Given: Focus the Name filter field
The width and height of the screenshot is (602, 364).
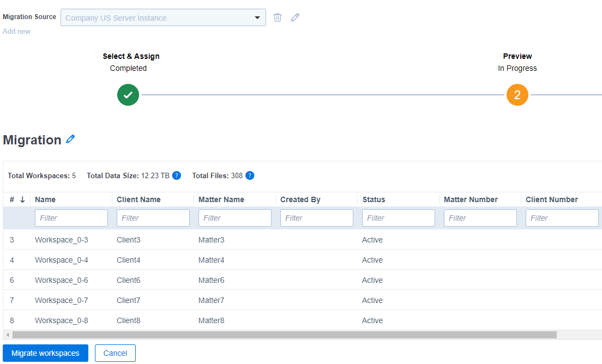Looking at the screenshot, I should tap(71, 218).
